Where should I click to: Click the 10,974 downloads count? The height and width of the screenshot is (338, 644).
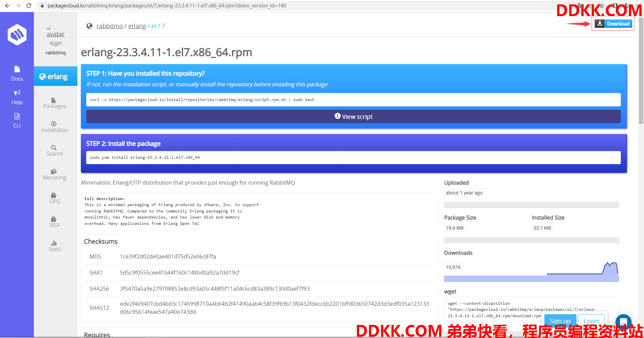point(453,267)
